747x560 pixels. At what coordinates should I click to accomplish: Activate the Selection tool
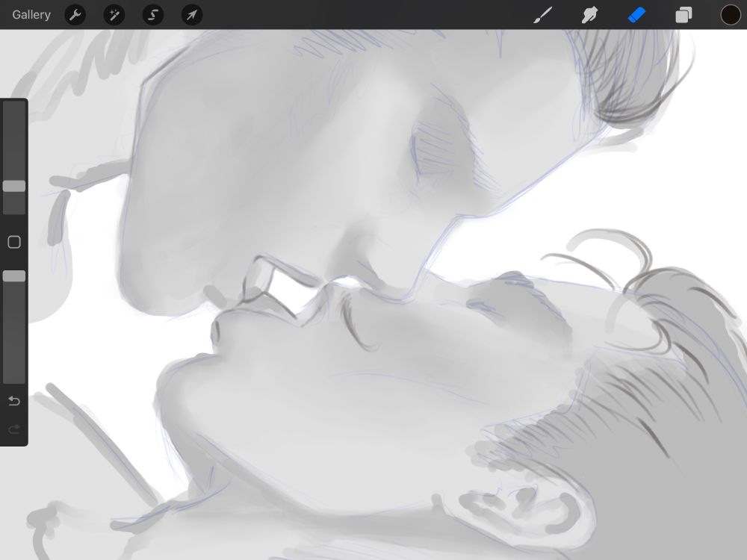pyautogui.click(x=153, y=15)
